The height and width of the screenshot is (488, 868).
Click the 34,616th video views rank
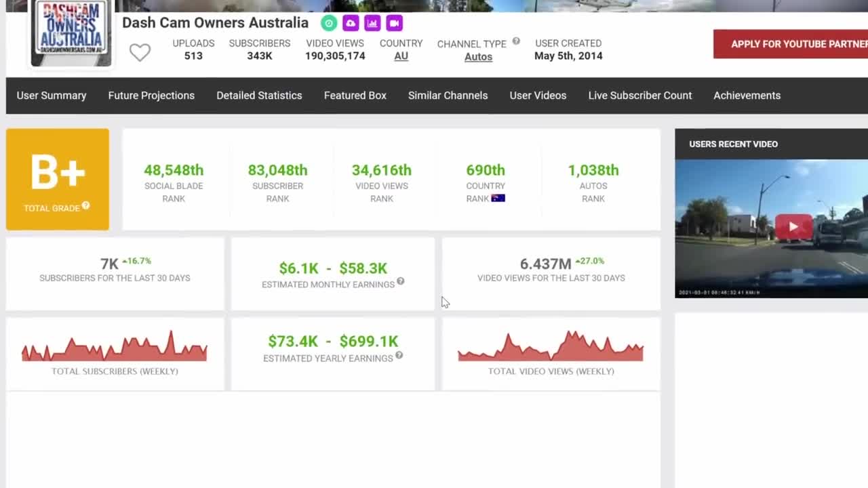click(x=382, y=170)
